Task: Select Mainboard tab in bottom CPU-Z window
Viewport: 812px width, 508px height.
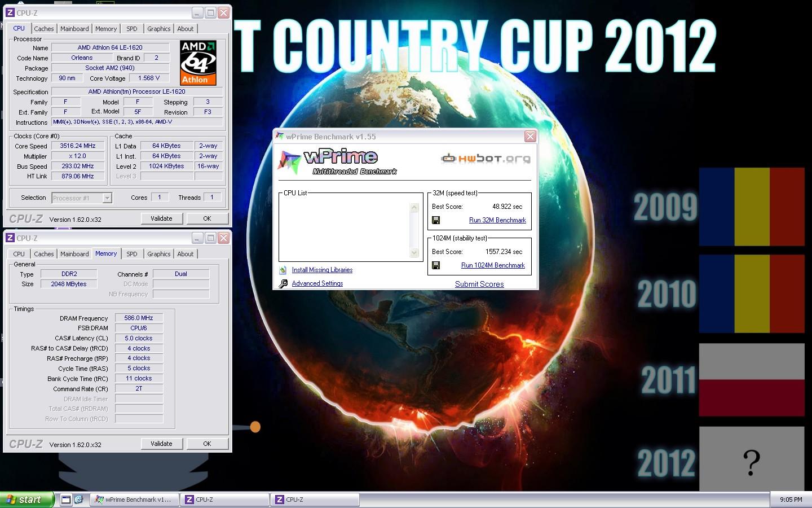Action: click(74, 254)
